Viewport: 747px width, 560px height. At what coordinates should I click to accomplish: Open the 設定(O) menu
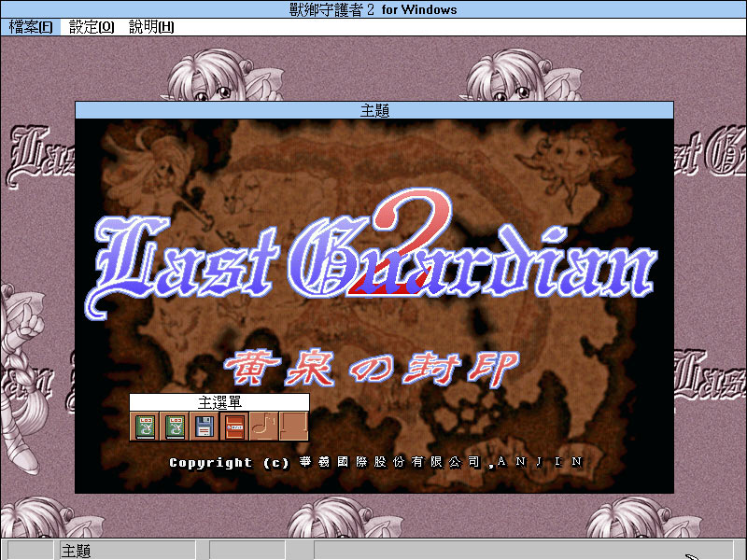coord(92,27)
